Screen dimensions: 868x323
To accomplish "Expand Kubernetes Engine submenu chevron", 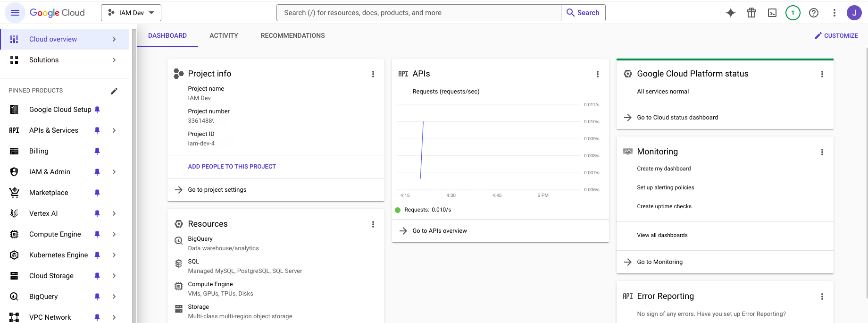I will pos(114,255).
